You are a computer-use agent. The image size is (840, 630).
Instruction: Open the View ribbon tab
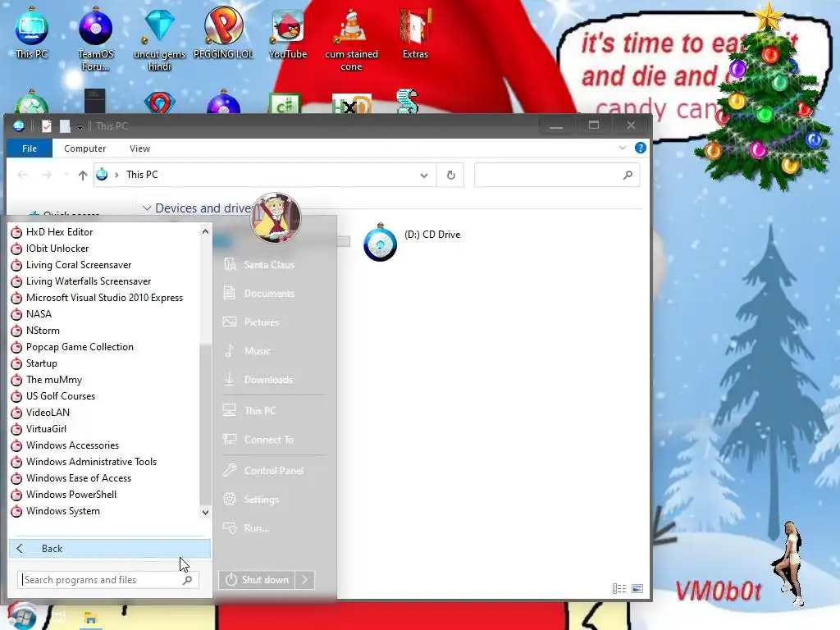[139, 148]
